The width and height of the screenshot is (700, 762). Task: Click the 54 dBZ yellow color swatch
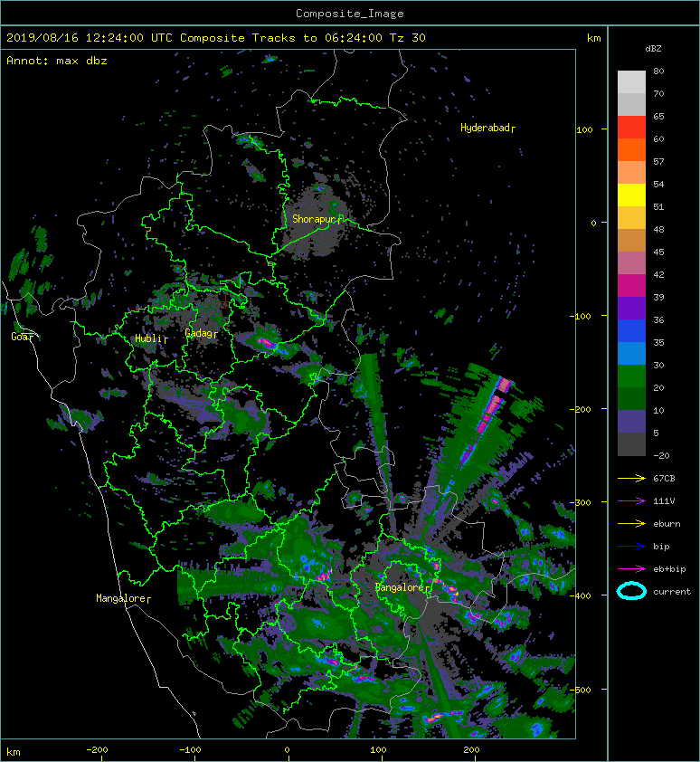pos(631,195)
